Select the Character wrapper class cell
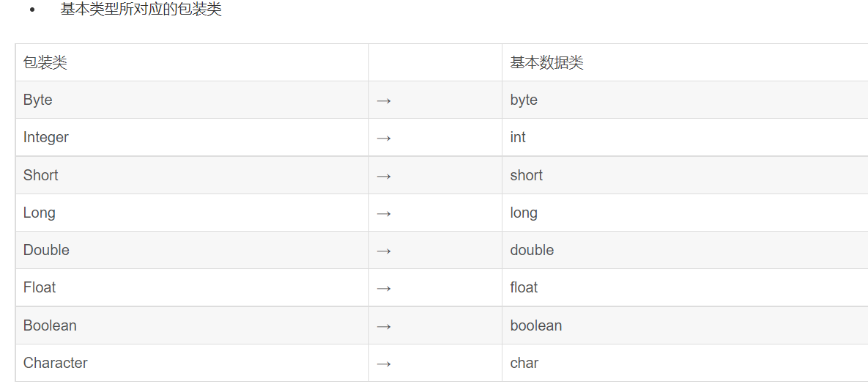Screen dimensions: 868x387 click(192, 364)
